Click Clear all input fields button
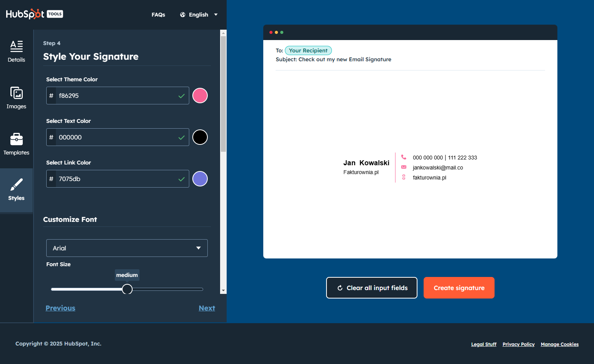This screenshot has width=594, height=364. 372,288
